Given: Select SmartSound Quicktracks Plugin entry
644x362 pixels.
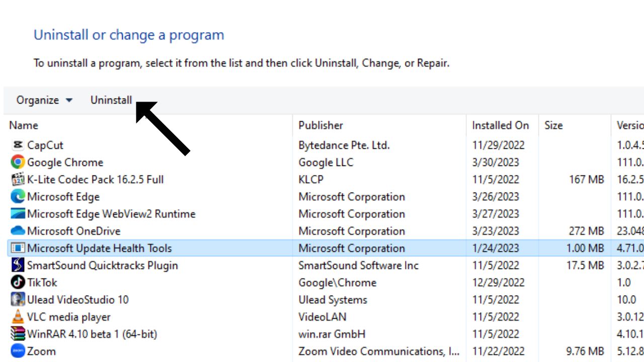Looking at the screenshot, I should coord(102,265).
